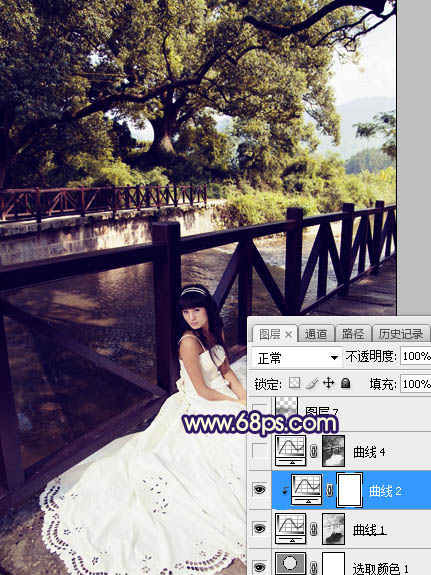
Task: Click the 选取颜色 1 selective color icon
Action: point(291,564)
